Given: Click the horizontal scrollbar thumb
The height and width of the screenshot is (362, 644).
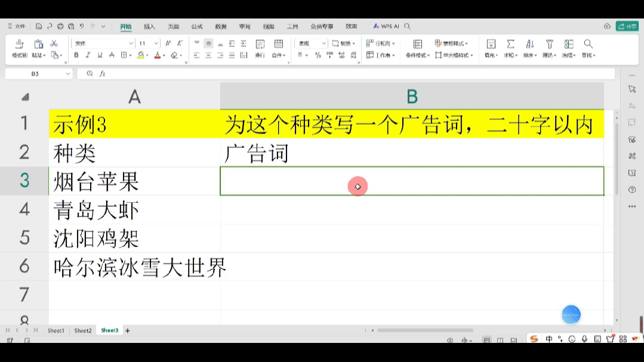Looking at the screenshot, I should (x=425, y=330).
